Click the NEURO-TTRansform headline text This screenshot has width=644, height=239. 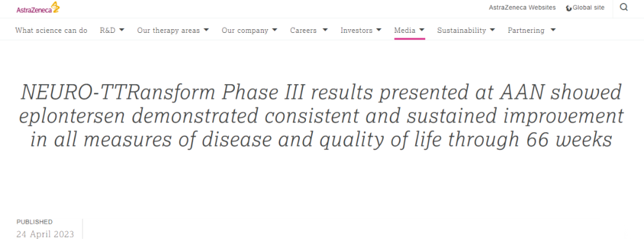[x=322, y=116]
